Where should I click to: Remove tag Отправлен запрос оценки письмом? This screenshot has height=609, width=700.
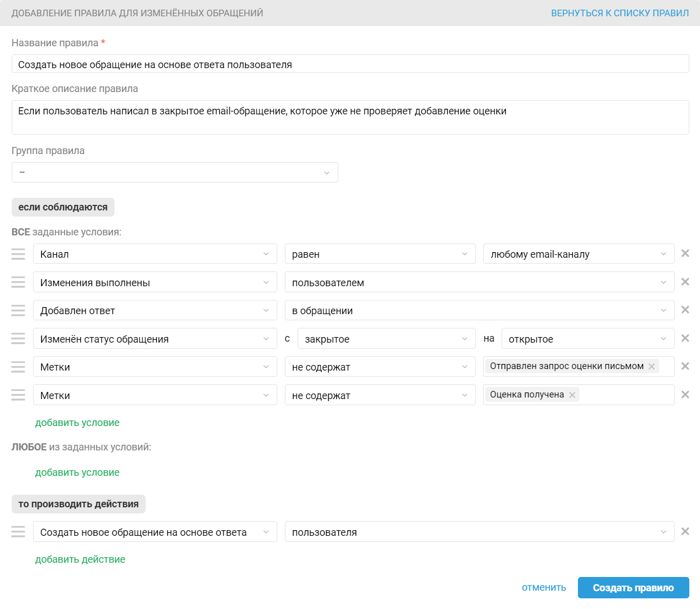pos(652,367)
